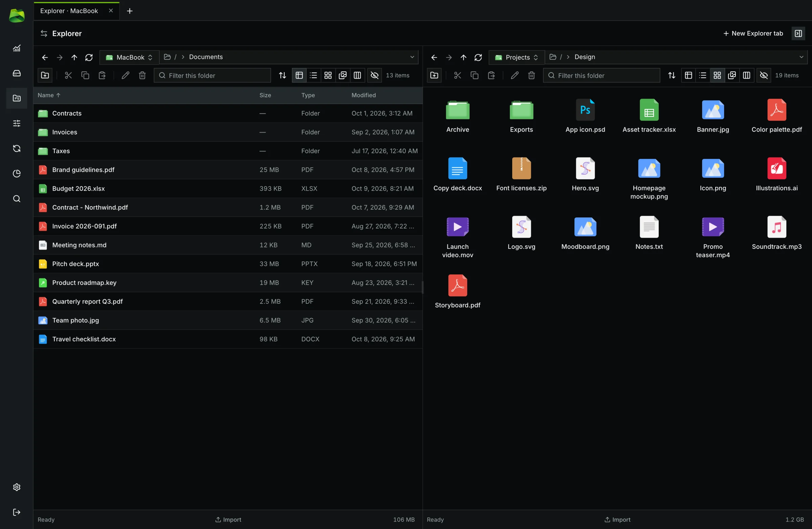Click the Documents breadcrumb segment
812x529 pixels.
pos(206,57)
